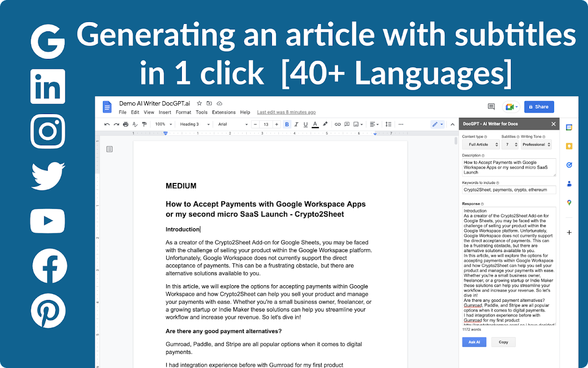The width and height of the screenshot is (588, 368).
Task: Click the Description text area
Action: pos(509,167)
